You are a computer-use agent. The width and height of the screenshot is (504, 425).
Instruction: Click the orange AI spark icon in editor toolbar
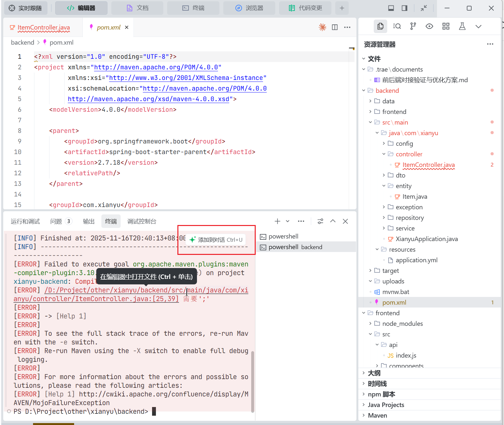pyautogui.click(x=322, y=27)
